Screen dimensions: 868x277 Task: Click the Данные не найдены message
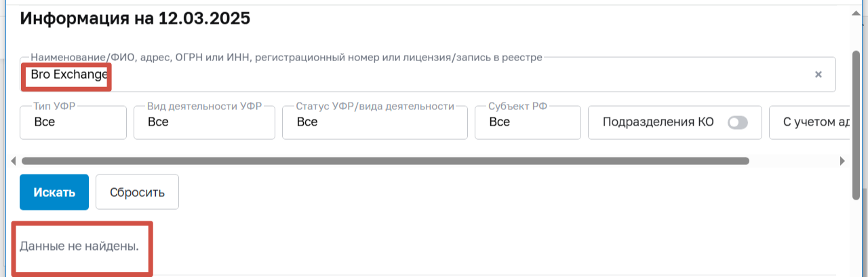(79, 246)
